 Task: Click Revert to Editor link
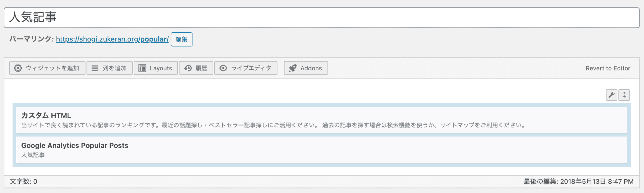(x=608, y=68)
